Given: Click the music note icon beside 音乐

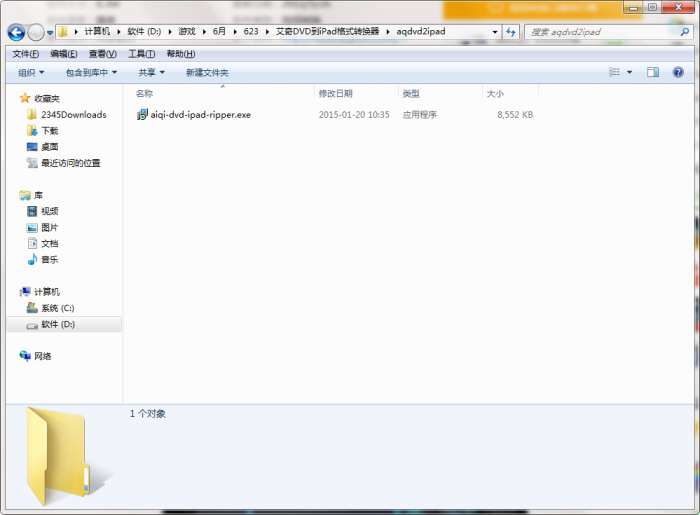Looking at the screenshot, I should tap(32, 259).
